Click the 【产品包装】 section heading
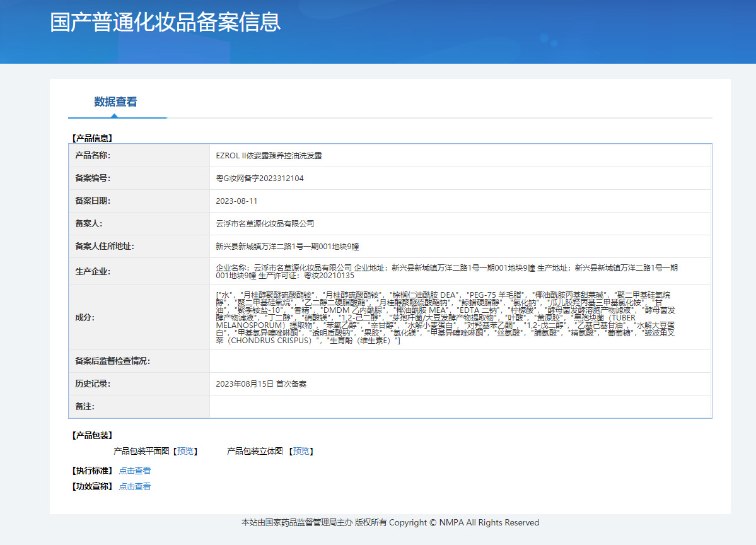 click(x=92, y=435)
